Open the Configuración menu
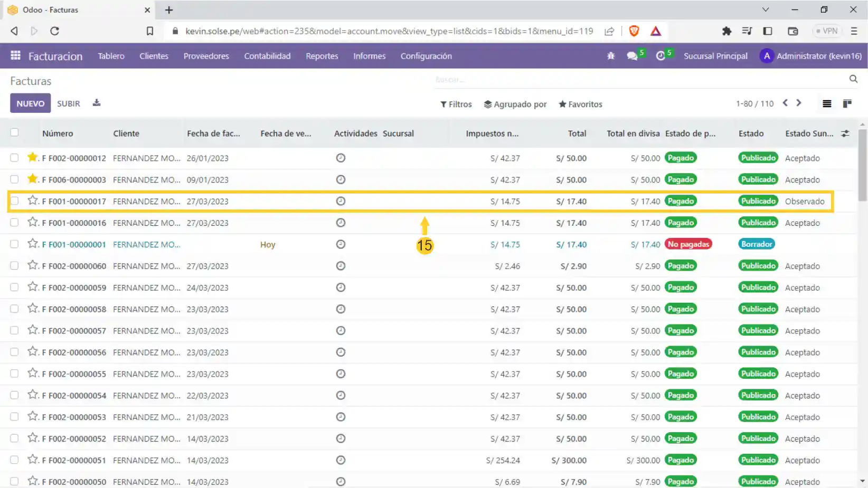 tap(426, 56)
